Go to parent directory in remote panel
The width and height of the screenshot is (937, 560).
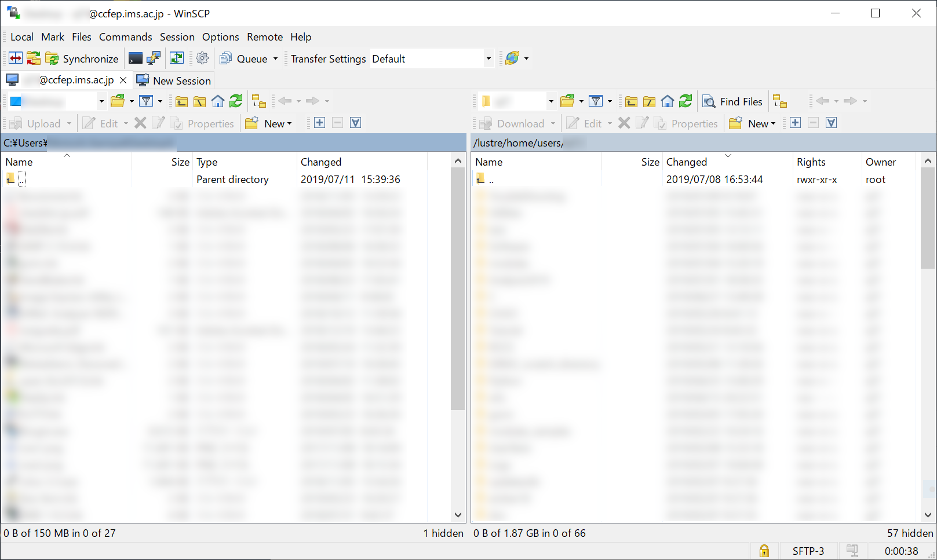(x=631, y=101)
